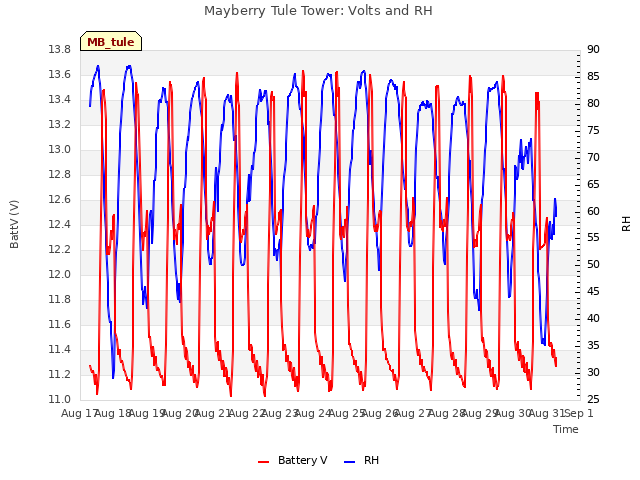640x480 pixels.
Task: Click the 'Aug 21' date label
Action: click(213, 413)
